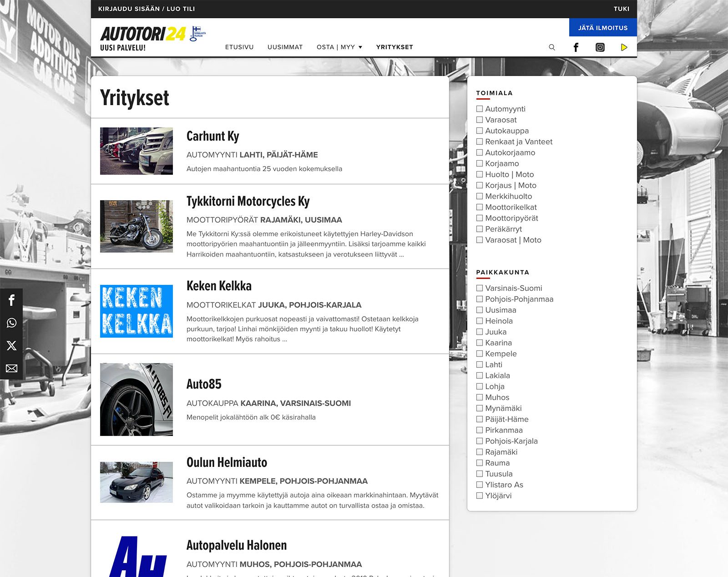728x577 pixels.
Task: Click the Finnish flag key badge
Action: click(198, 34)
